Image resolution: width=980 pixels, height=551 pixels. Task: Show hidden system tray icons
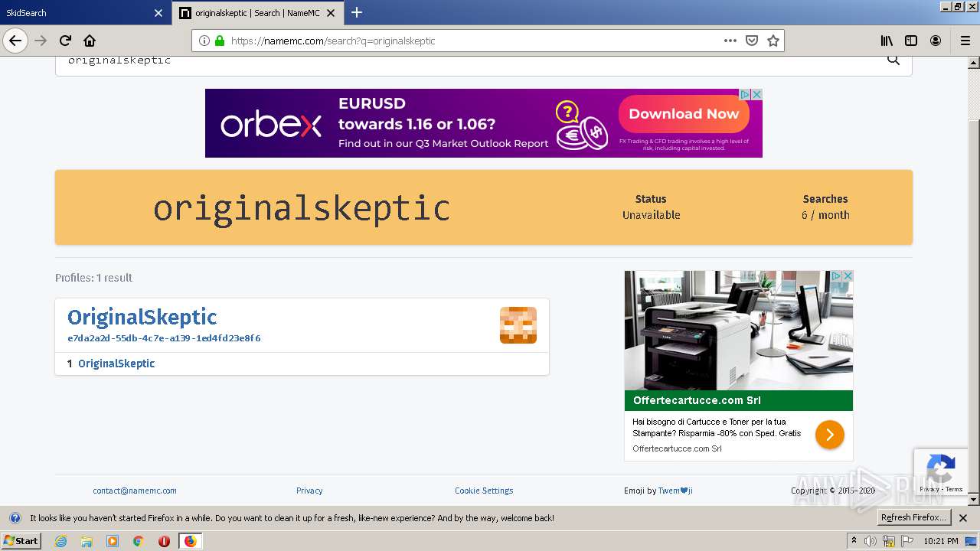point(854,541)
